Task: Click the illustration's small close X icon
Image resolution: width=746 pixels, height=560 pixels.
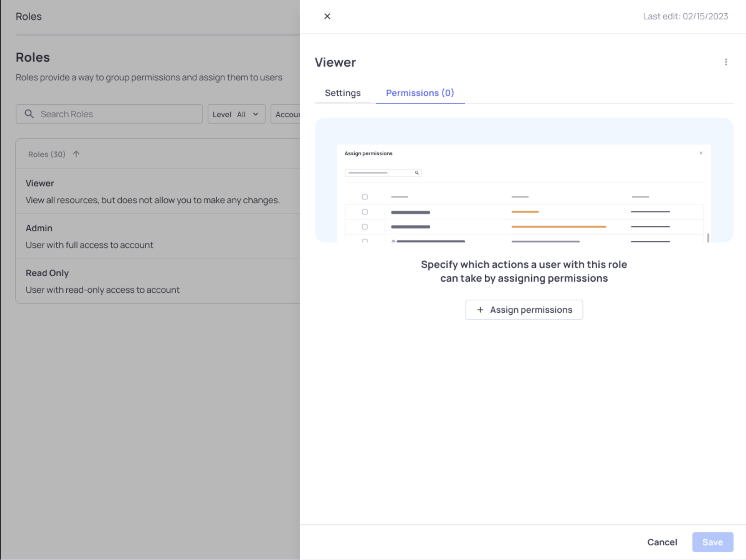Action: tap(701, 153)
